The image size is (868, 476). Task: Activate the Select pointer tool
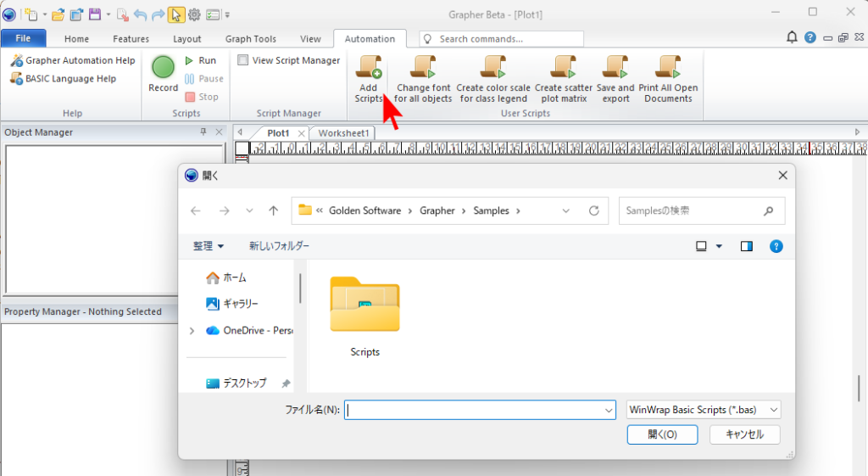click(176, 14)
